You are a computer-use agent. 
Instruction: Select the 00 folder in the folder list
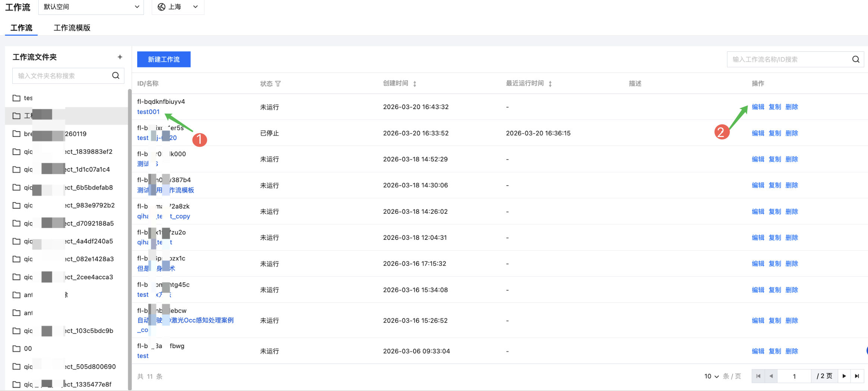pyautogui.click(x=28, y=349)
